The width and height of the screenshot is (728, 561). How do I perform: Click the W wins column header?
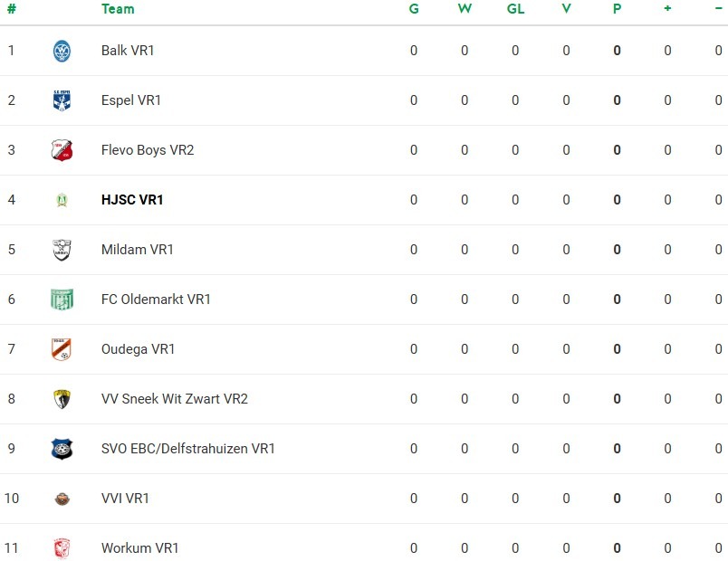[465, 9]
